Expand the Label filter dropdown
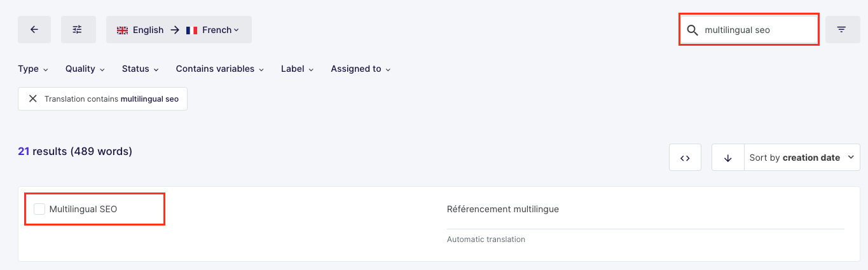 click(x=298, y=69)
